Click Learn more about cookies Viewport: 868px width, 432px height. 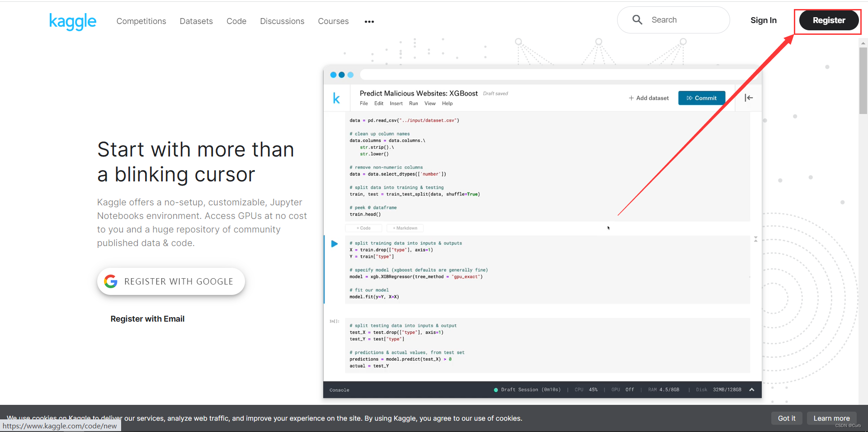[831, 418]
